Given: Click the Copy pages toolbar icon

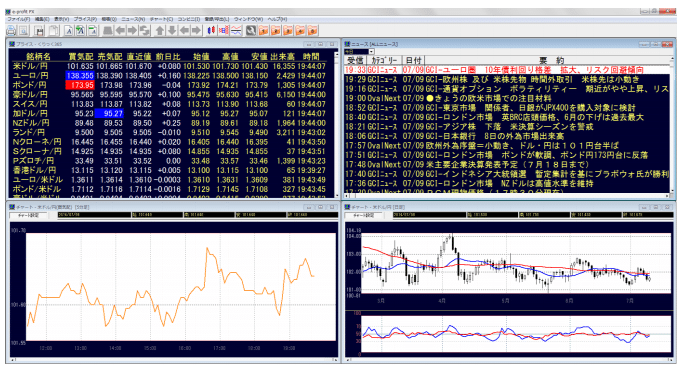Looking at the screenshot, I should tap(54, 30).
